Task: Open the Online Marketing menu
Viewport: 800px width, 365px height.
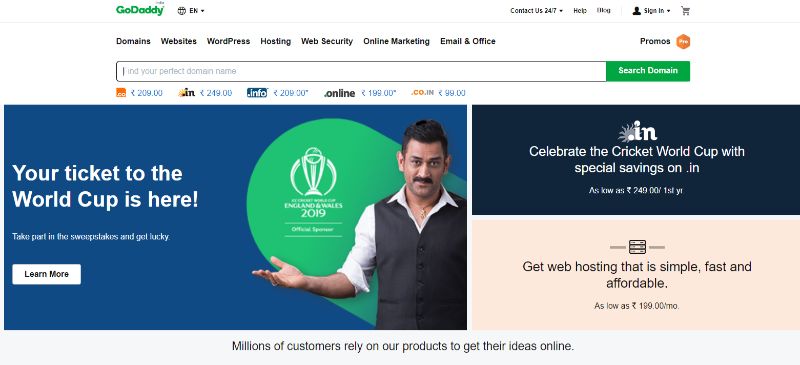Action: pos(396,41)
